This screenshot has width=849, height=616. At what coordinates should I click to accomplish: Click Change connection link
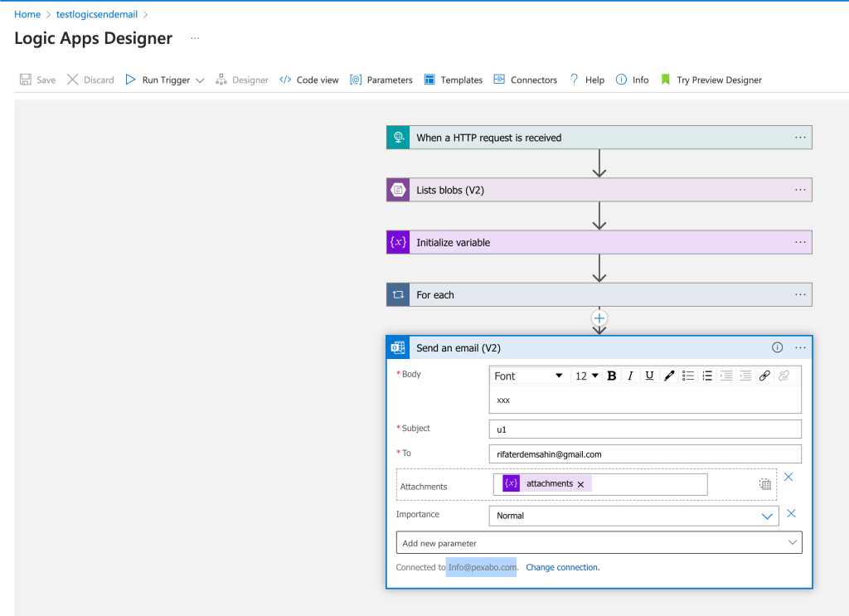pyautogui.click(x=563, y=567)
